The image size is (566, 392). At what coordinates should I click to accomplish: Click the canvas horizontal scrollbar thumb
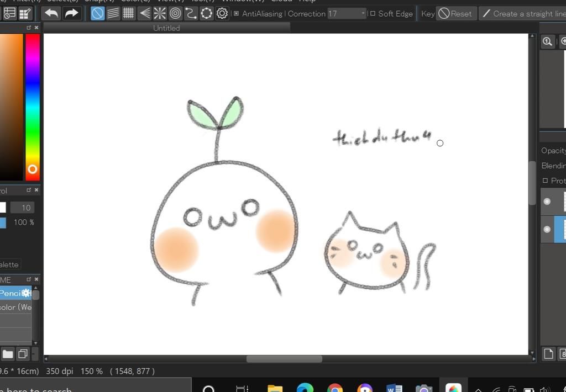pyautogui.click(x=284, y=359)
